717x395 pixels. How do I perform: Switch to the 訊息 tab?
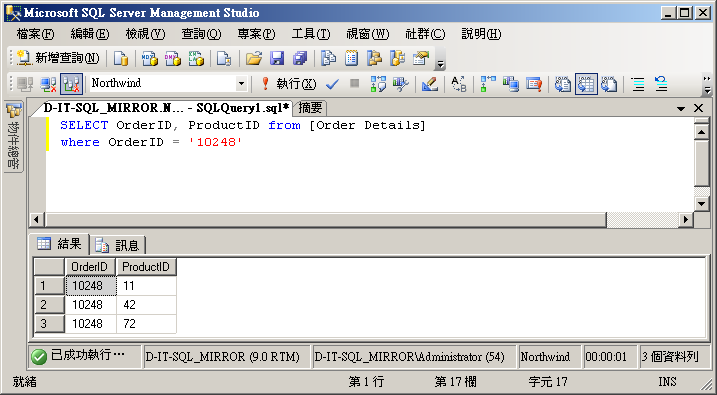[x=118, y=245]
